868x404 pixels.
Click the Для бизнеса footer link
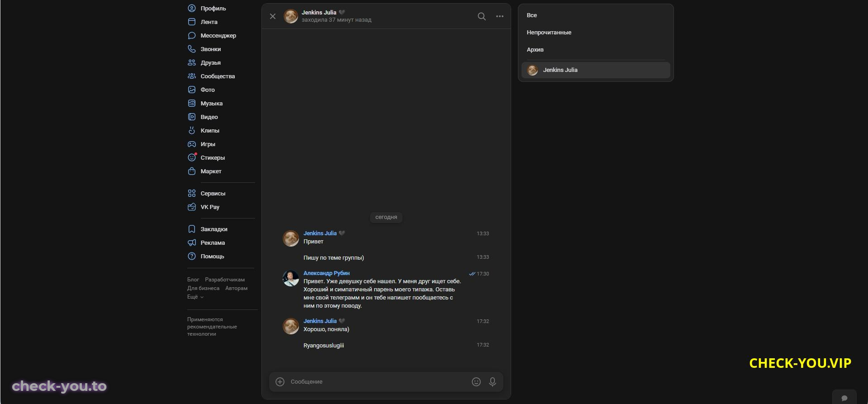coord(203,288)
